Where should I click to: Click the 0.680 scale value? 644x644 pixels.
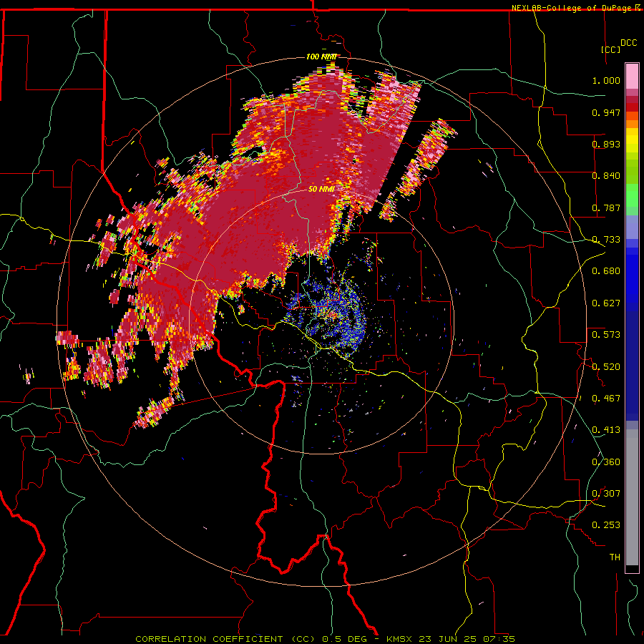click(606, 271)
